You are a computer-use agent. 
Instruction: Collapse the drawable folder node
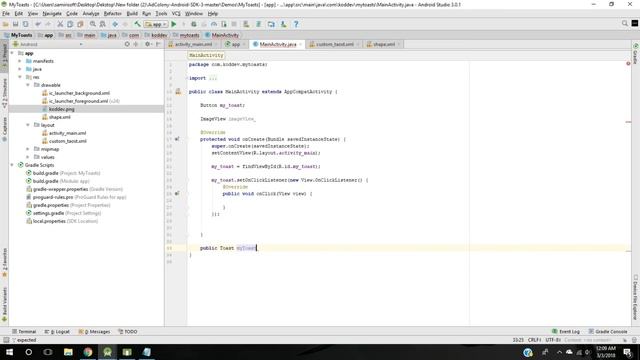(x=28, y=85)
